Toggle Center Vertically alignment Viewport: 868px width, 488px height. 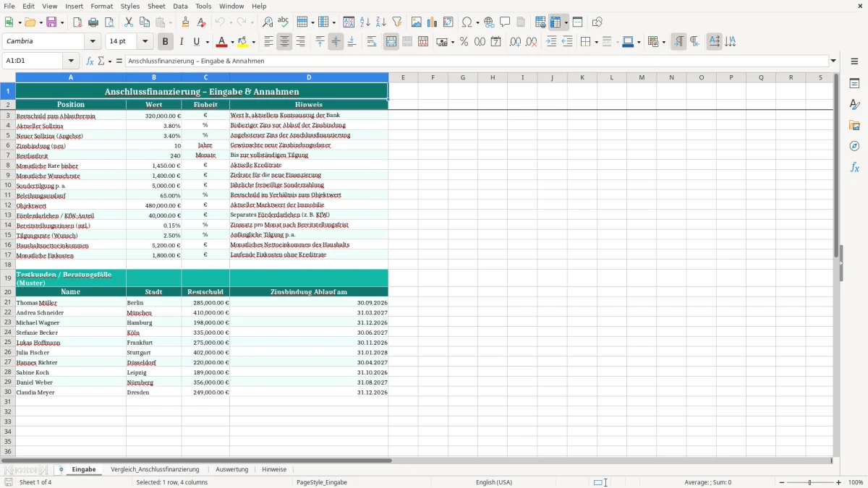[x=336, y=42]
